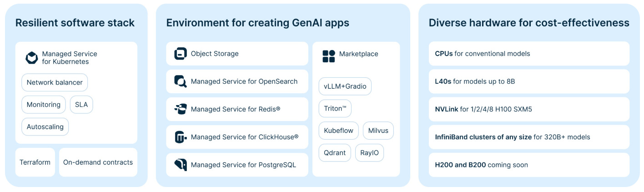
Task: Click the Object Storage icon
Action: coord(181,54)
